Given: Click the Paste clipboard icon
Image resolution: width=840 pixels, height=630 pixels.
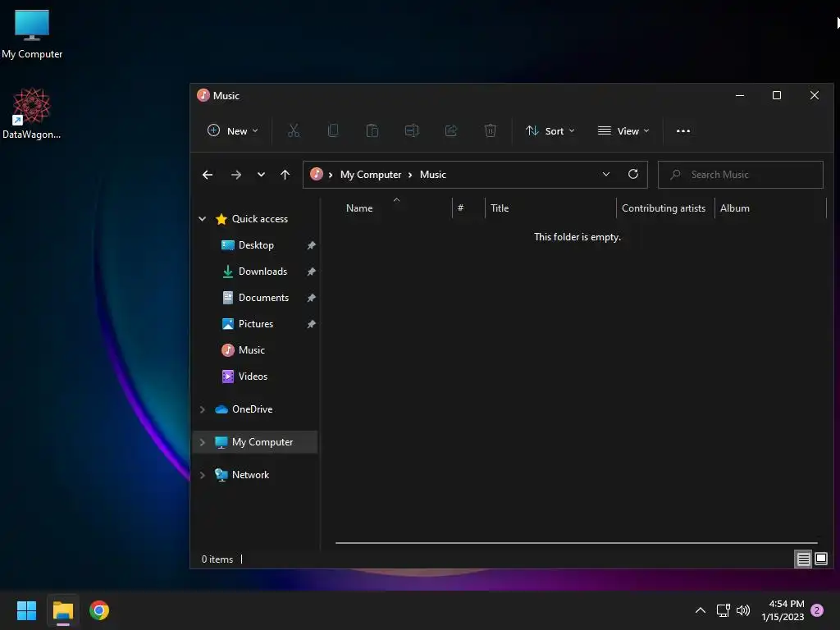Looking at the screenshot, I should [372, 130].
